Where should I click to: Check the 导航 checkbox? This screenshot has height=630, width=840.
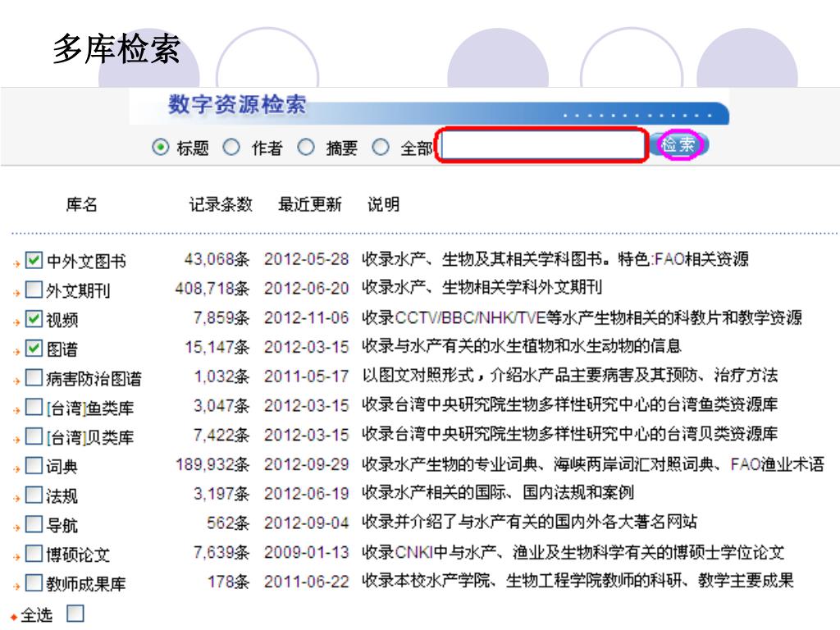coord(33,524)
